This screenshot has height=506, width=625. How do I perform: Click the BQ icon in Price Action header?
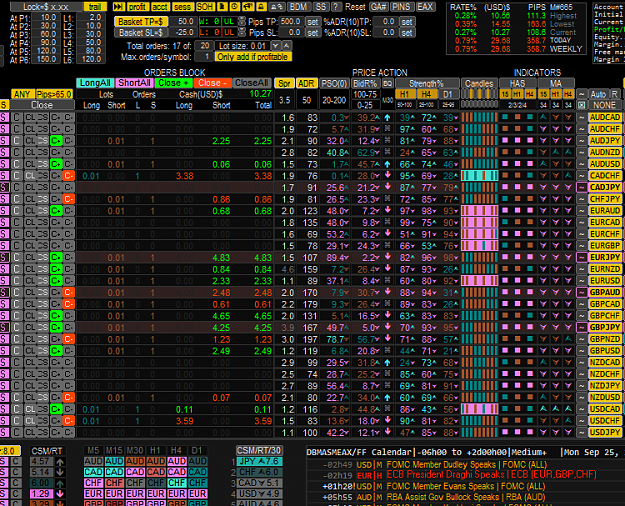click(x=387, y=83)
